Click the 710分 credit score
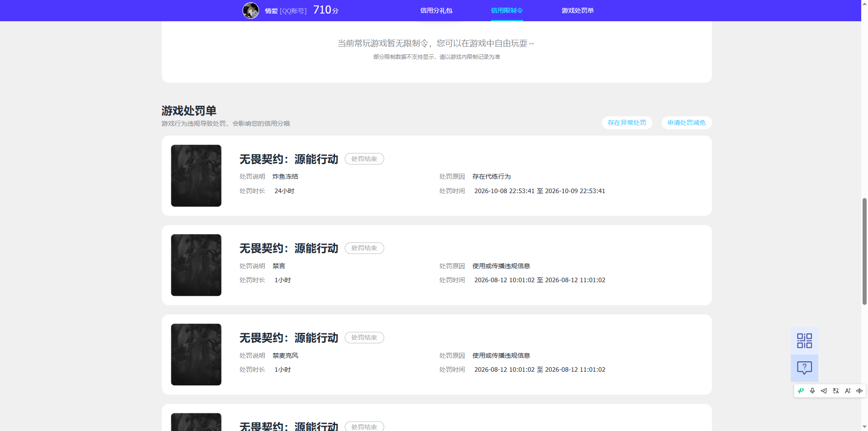868x431 pixels. 326,10
